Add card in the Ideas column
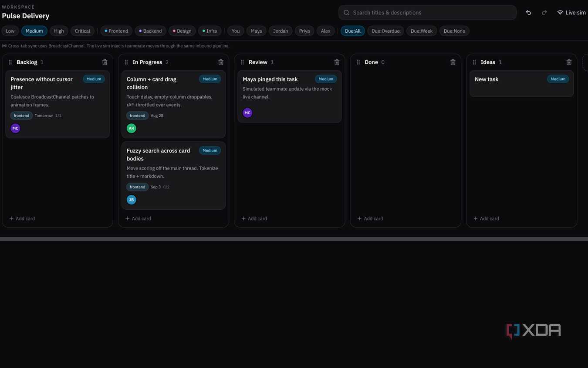 [486, 218]
